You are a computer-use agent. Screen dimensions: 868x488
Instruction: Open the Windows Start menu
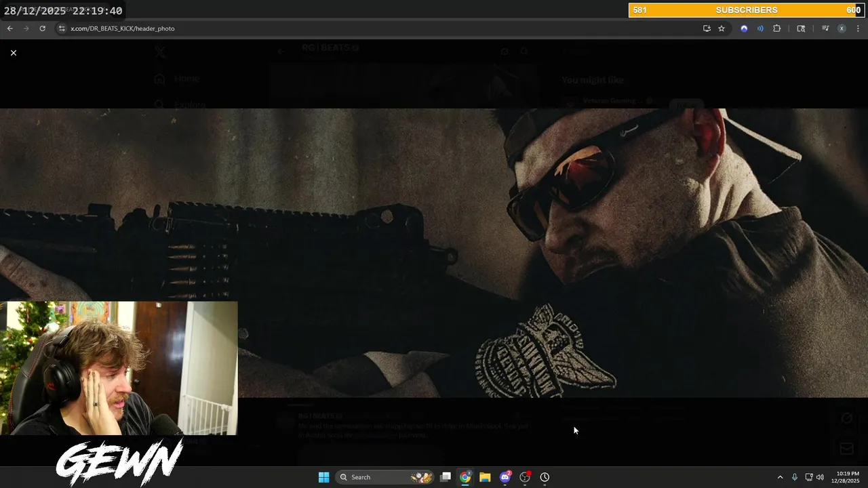(x=324, y=477)
